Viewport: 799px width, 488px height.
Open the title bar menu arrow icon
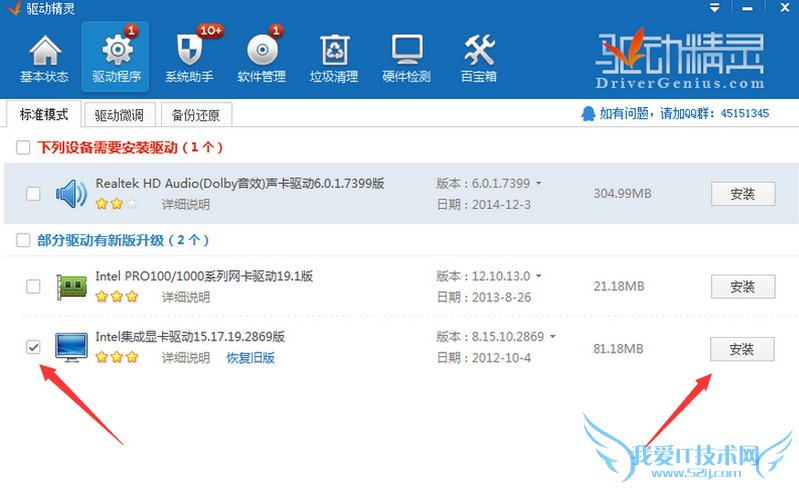715,8
